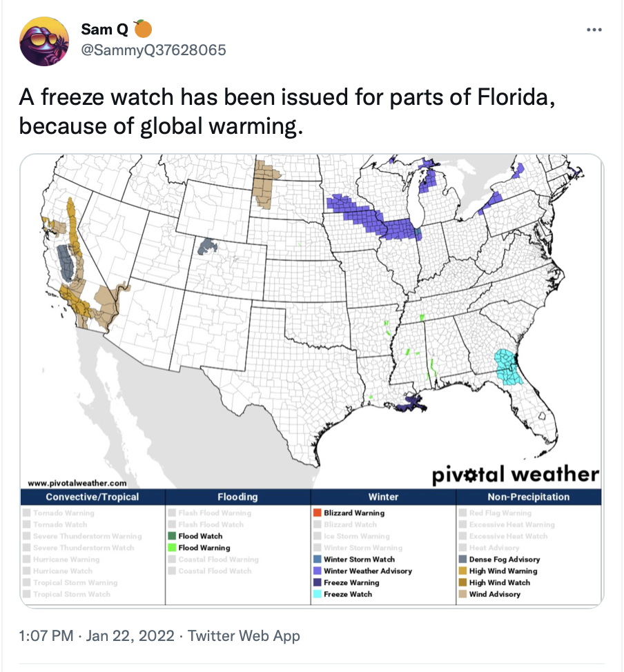
Task: Select the Non-Precipitation legend header
Action: click(x=529, y=497)
